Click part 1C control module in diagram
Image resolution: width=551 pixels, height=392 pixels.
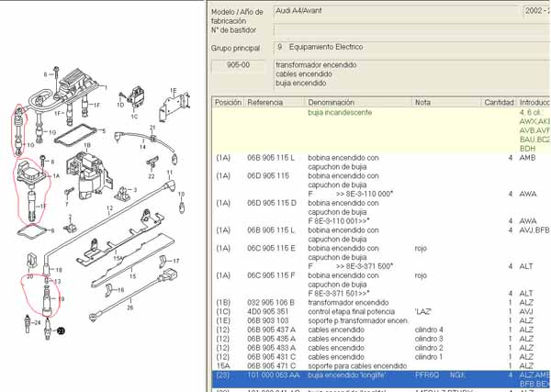click(x=136, y=98)
